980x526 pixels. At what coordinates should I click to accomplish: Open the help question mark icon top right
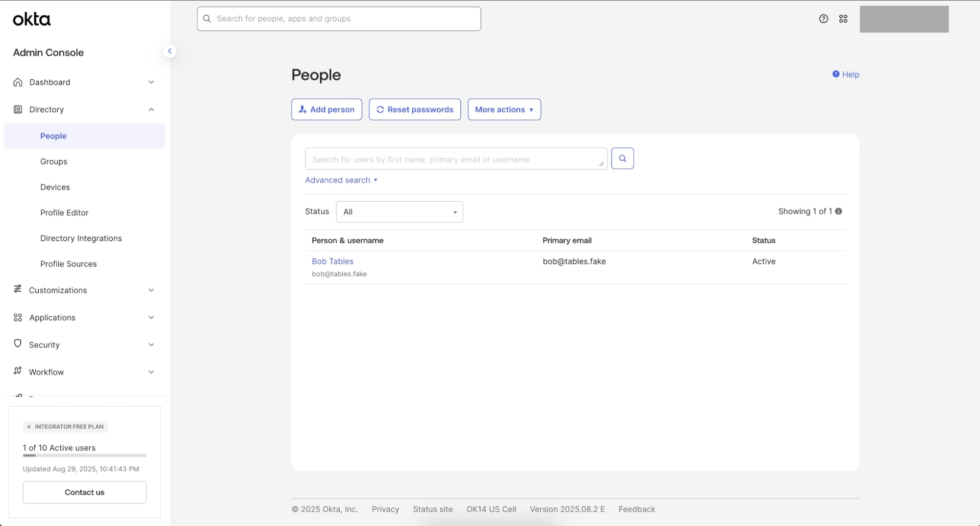tap(823, 19)
